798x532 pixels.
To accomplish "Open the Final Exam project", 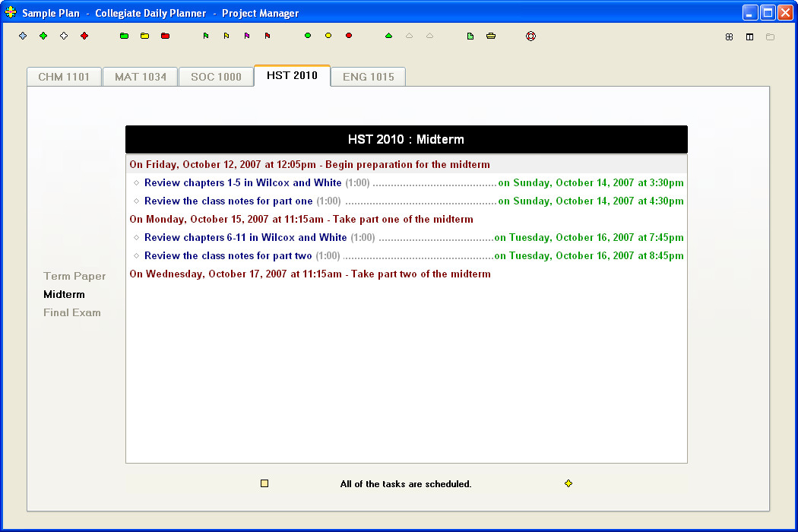I will [71, 312].
